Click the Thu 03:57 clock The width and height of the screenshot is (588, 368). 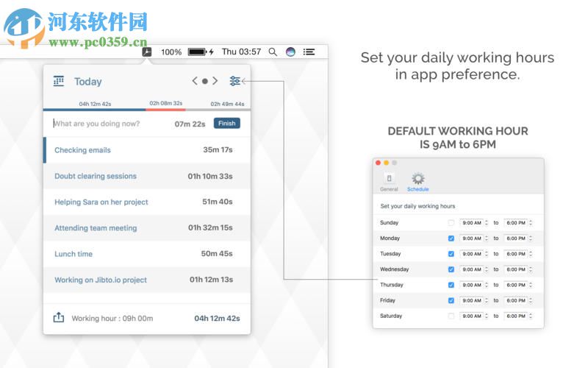[x=241, y=52]
